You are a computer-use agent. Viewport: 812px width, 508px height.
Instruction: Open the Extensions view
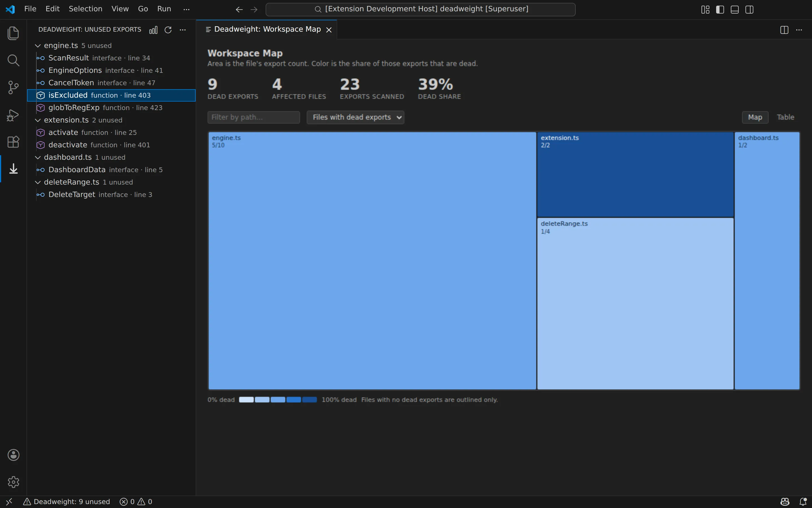pos(14,142)
